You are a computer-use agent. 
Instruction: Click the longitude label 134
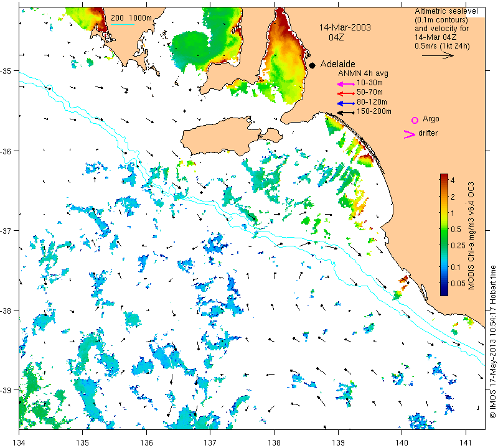19,442
